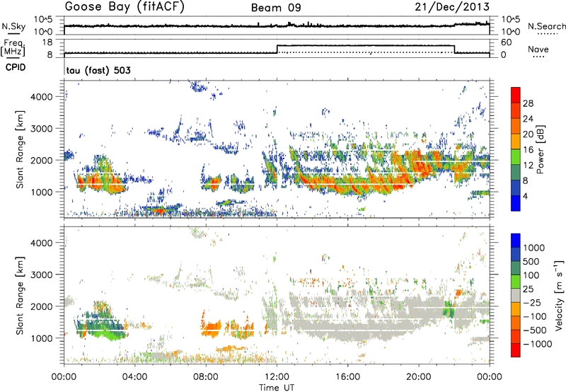
Task: Click the red bottom of the velocity color bar
Action: click(x=516, y=350)
